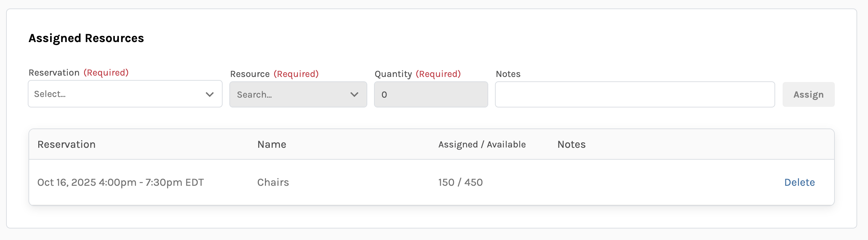Click the 150 / 450 quantity cell
868x240 pixels.
(x=460, y=182)
